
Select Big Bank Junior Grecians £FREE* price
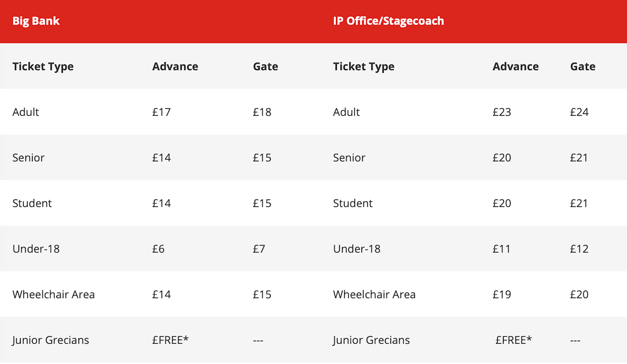pos(171,340)
